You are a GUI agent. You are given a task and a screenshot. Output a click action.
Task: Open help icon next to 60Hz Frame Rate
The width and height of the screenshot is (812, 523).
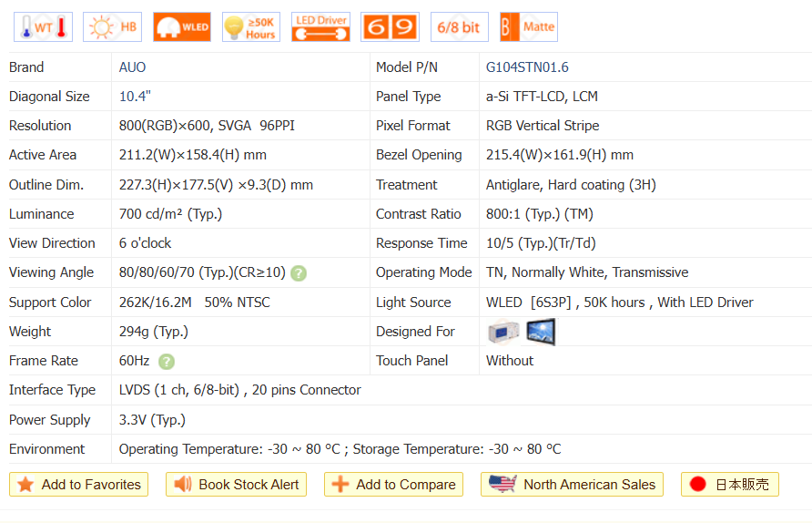(167, 361)
